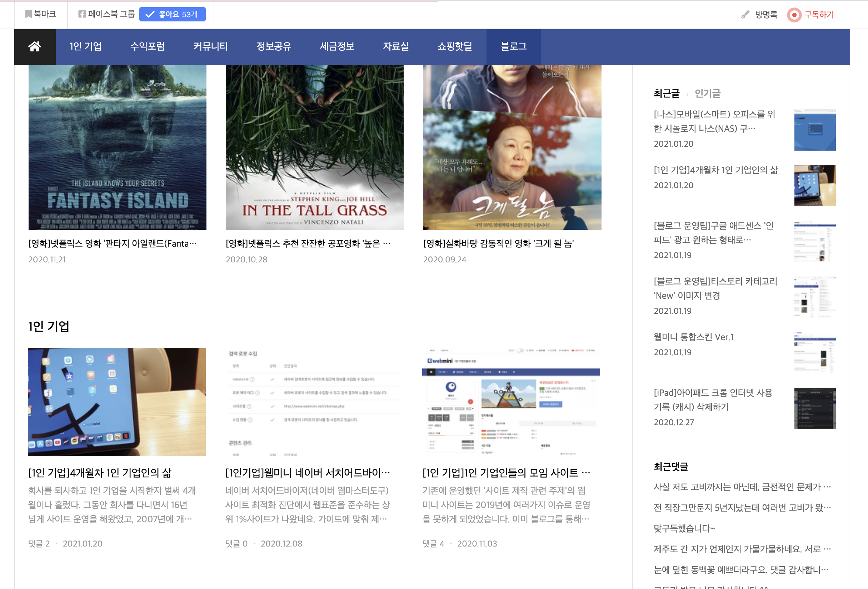Toggle the 좋아요 53개 like button
Screen dimensions: 868x589
pyautogui.click(x=172, y=14)
